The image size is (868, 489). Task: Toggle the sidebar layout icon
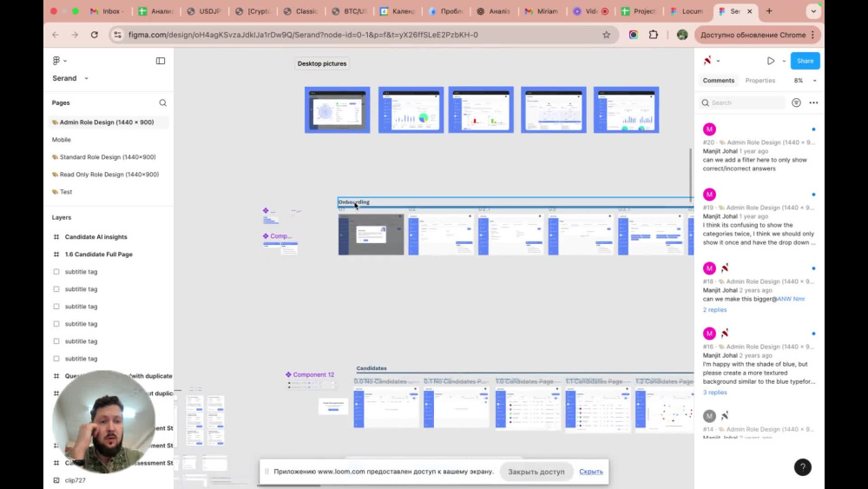click(x=161, y=60)
